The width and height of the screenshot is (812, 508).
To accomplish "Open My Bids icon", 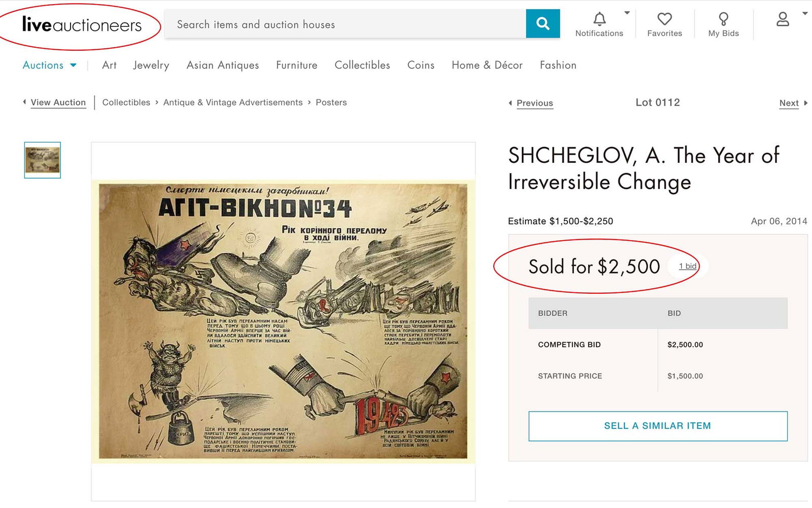I will click(x=723, y=19).
